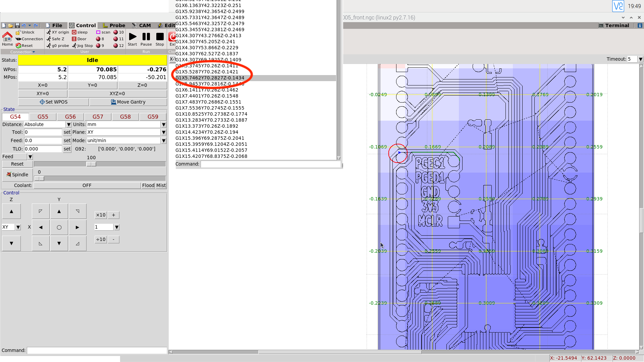Viewport: 644px width, 362px height.
Task: Click the Door alarm icon
Action: [74, 39]
